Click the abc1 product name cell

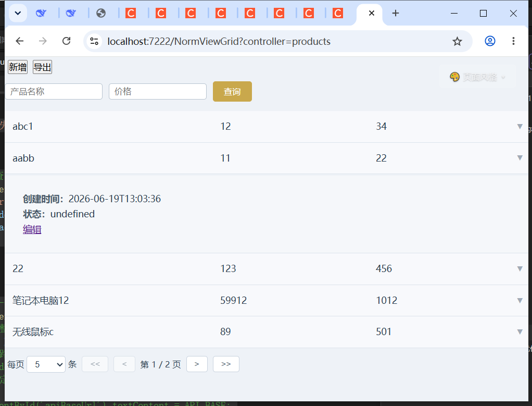(x=23, y=127)
